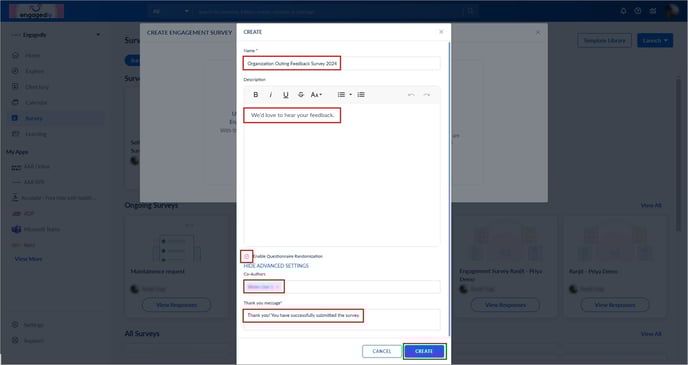Apply bold formatting in description editor
This screenshot has height=365, width=688.
point(256,95)
